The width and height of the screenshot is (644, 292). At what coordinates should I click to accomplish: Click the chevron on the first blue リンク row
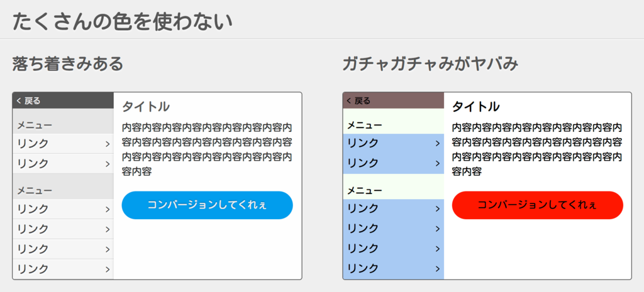pyautogui.click(x=438, y=144)
